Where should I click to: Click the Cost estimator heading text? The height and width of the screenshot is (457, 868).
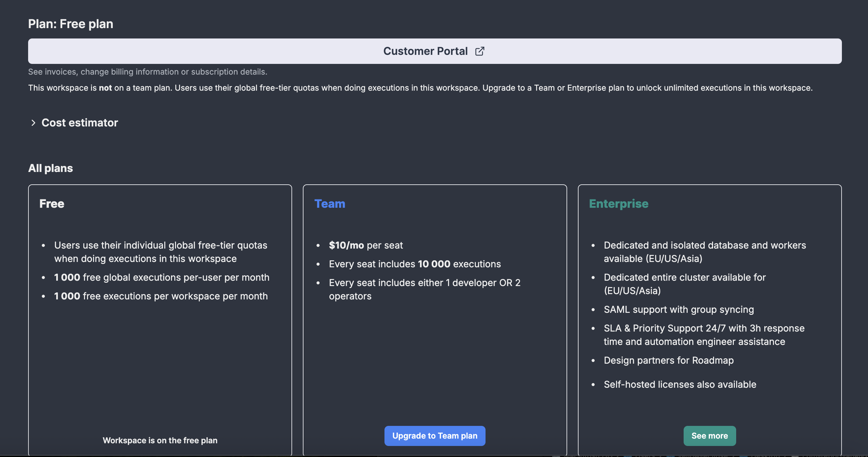click(x=80, y=123)
